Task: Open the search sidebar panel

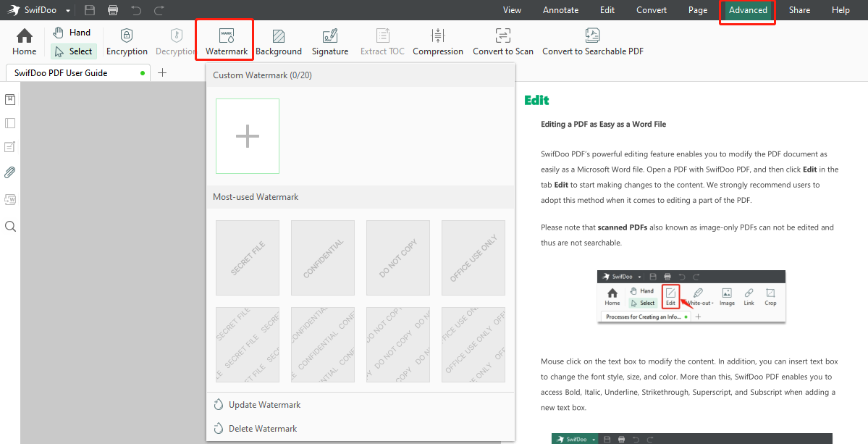Action: point(10,227)
